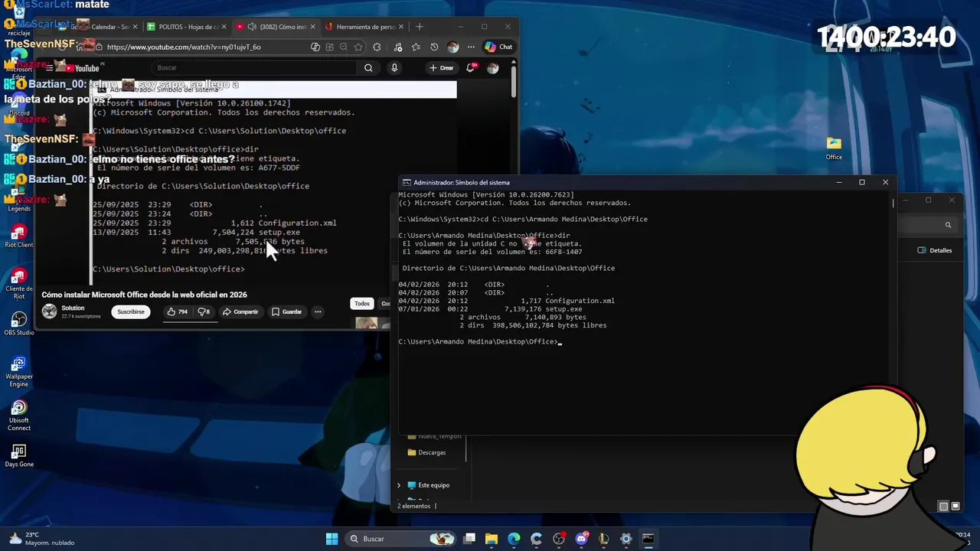
Task: Click the YouTube logo
Action: (82, 68)
